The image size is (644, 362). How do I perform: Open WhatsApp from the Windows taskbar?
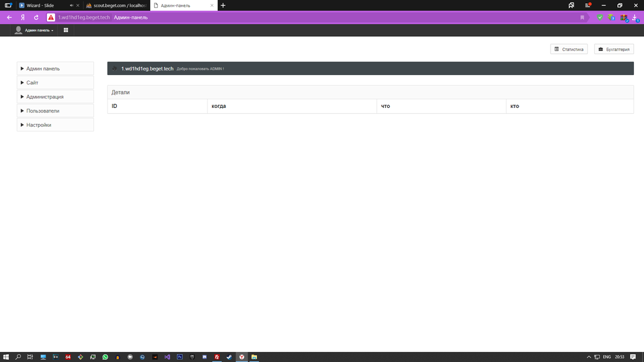(105, 357)
